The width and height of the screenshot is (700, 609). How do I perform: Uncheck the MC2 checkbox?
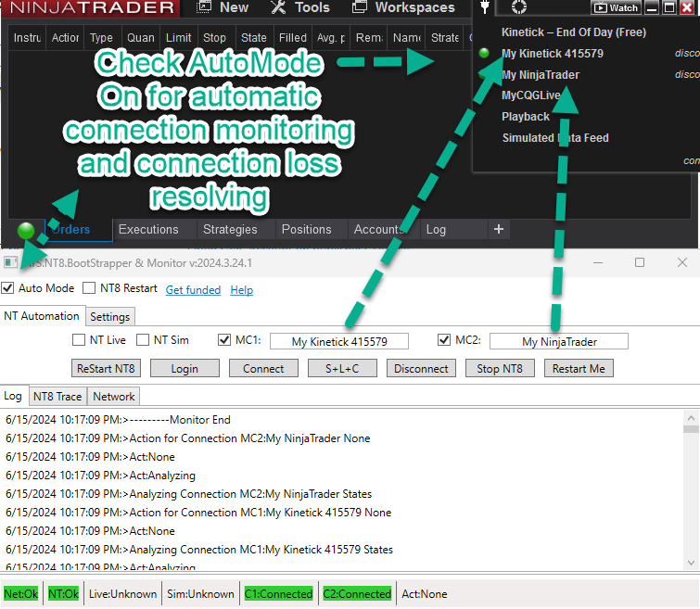tap(444, 340)
